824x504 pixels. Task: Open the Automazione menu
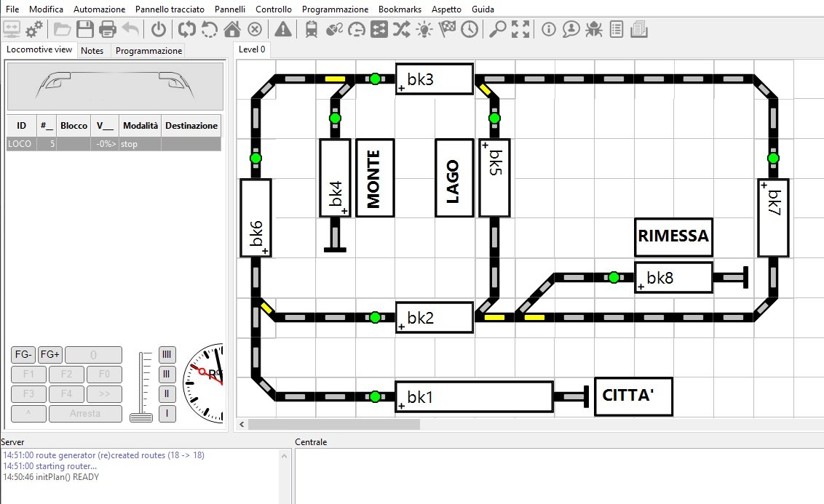[99, 9]
